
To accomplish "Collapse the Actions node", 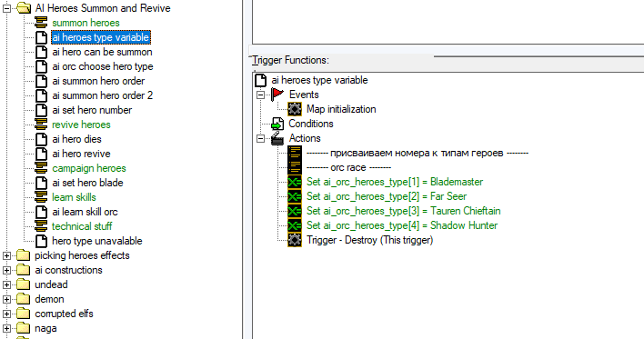I will tap(260, 139).
